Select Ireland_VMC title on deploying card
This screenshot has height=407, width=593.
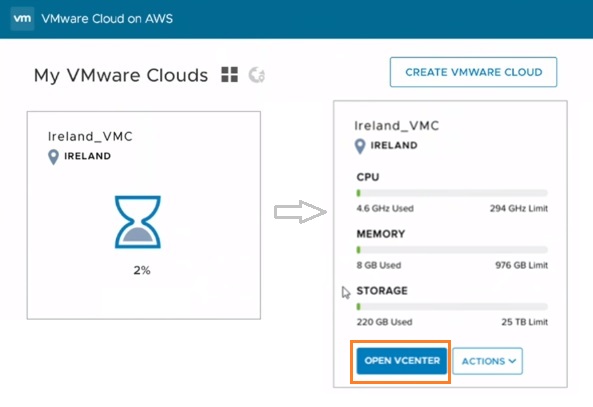(90, 137)
